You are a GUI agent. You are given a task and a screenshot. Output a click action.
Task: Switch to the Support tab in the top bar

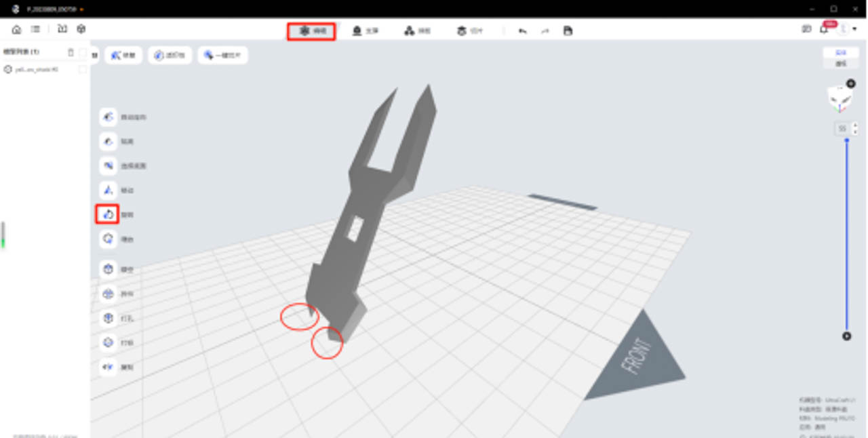[x=365, y=31]
